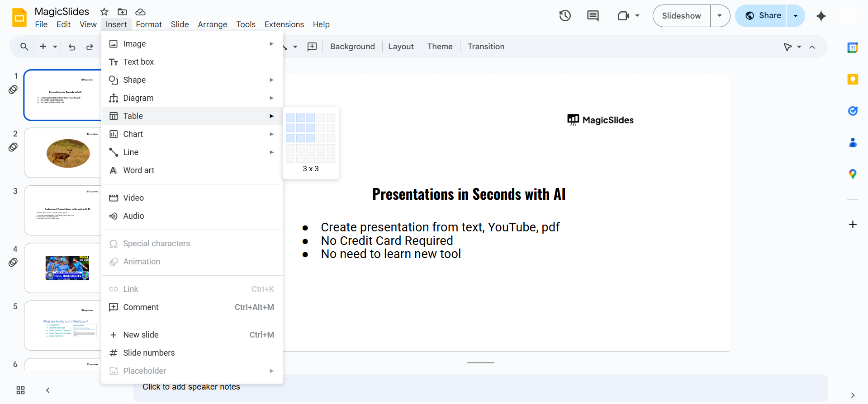Open Google Keep side panel icon
The width and height of the screenshot is (868, 404).
click(x=853, y=80)
